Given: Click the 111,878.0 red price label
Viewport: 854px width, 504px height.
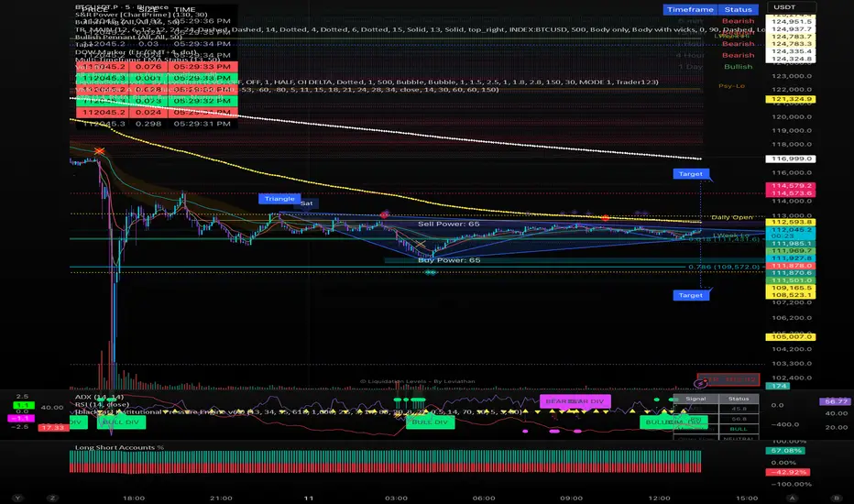Looking at the screenshot, I should click(790, 266).
